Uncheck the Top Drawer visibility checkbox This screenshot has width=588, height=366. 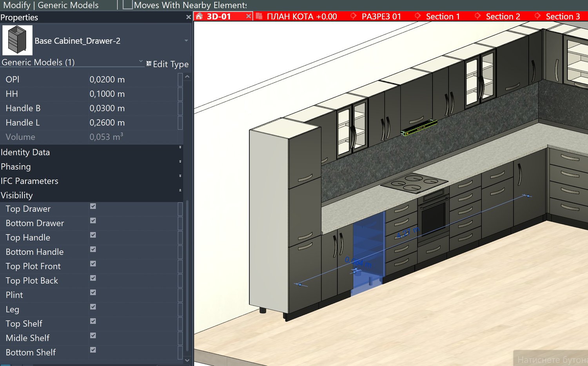[93, 206]
